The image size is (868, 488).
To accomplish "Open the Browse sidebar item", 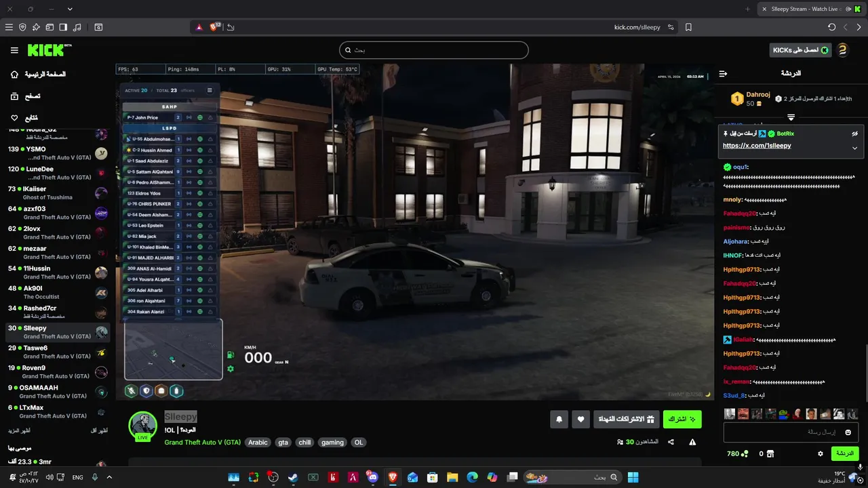I will pyautogui.click(x=26, y=96).
